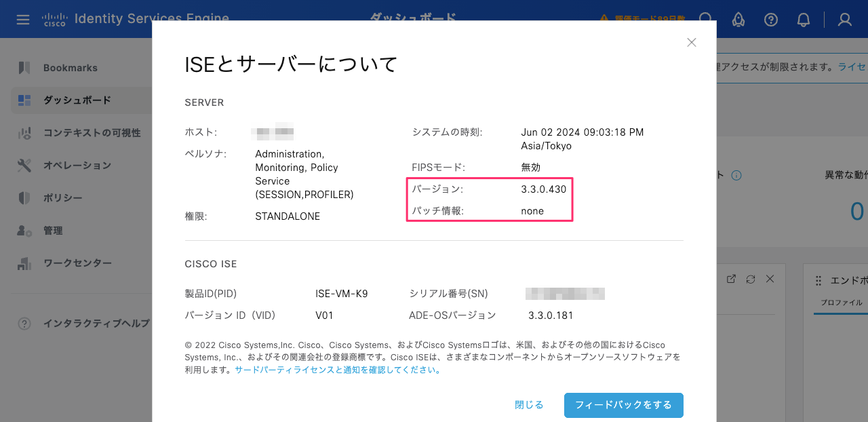Click the persona text Administration, Monitoring
868x422 pixels.
[x=296, y=161]
